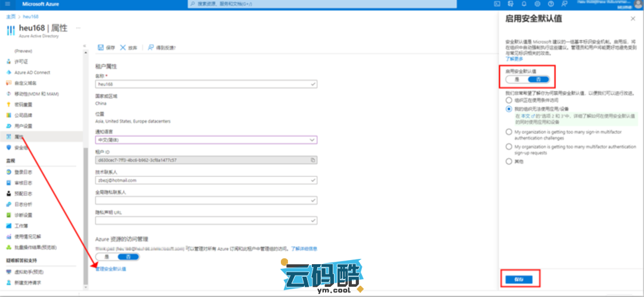Select too many sign-in multifactor challenges option
This screenshot has height=297, width=644.
coord(509,131)
